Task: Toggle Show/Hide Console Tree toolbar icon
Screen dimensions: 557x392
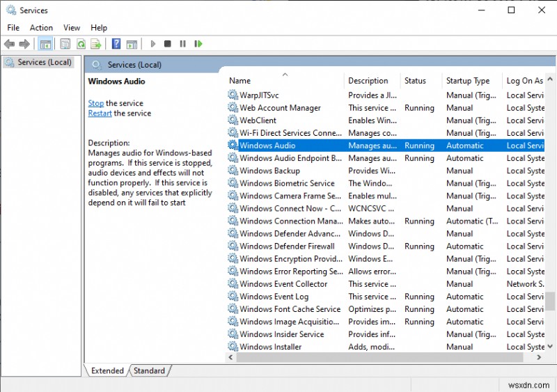Action: 45,44
